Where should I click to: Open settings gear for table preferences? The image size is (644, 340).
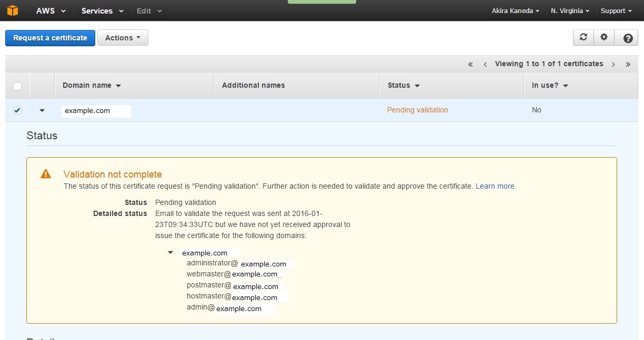click(603, 37)
